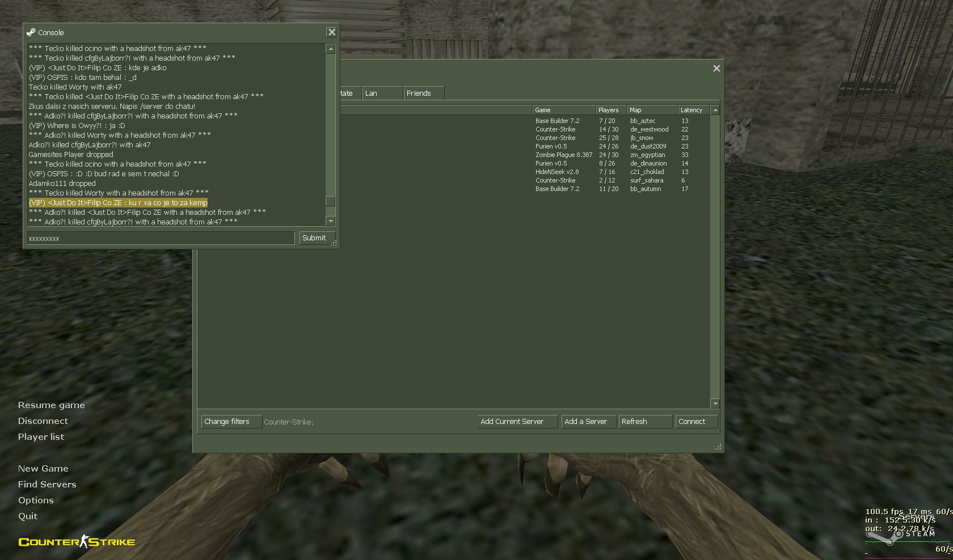The height and width of the screenshot is (560, 953).
Task: Start a New Game
Action: click(43, 469)
